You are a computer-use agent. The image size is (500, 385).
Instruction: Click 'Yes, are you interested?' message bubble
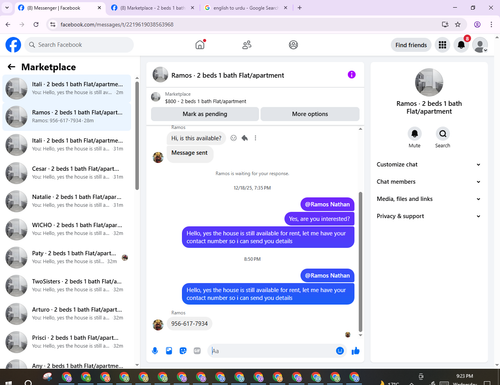coord(319,219)
